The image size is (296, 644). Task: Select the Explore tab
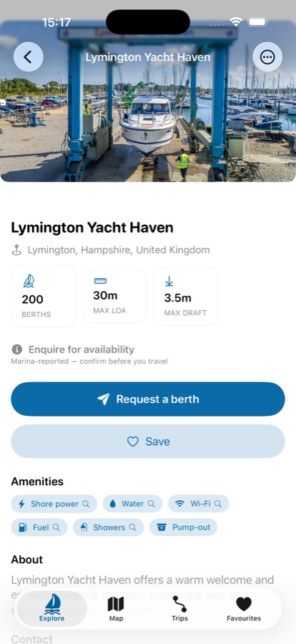coord(52,609)
